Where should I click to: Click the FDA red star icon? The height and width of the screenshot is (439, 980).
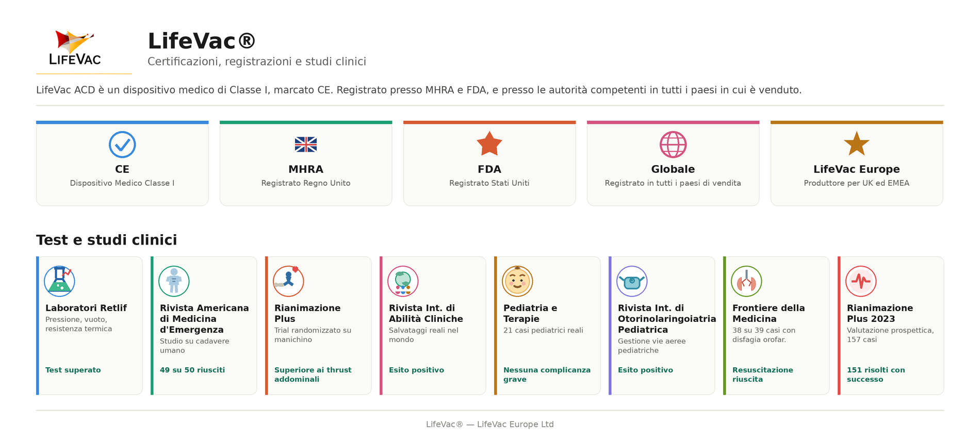pyautogui.click(x=489, y=144)
